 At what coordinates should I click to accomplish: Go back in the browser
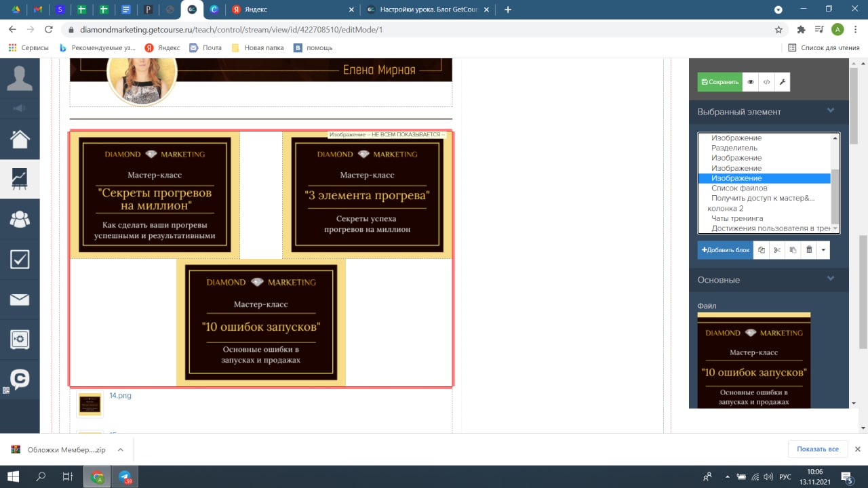pyautogui.click(x=12, y=30)
